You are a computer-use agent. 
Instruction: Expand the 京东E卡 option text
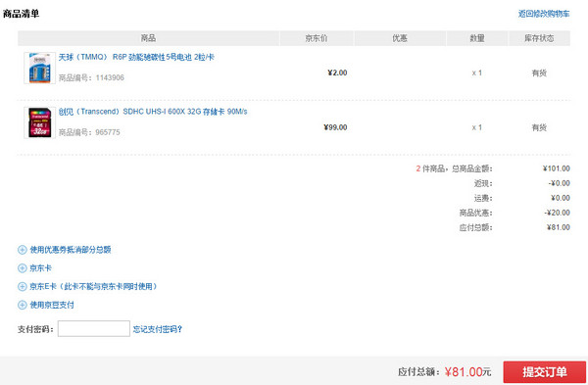click(x=93, y=286)
